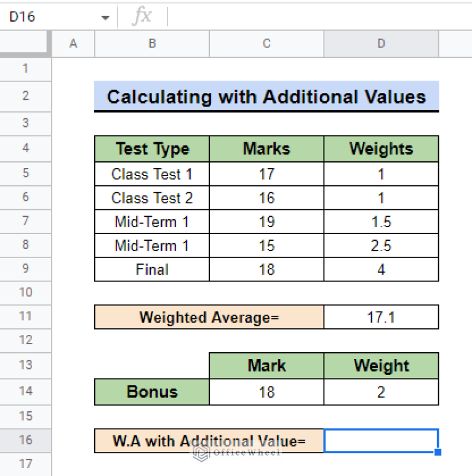
Task: Select column A header
Action: point(73,44)
